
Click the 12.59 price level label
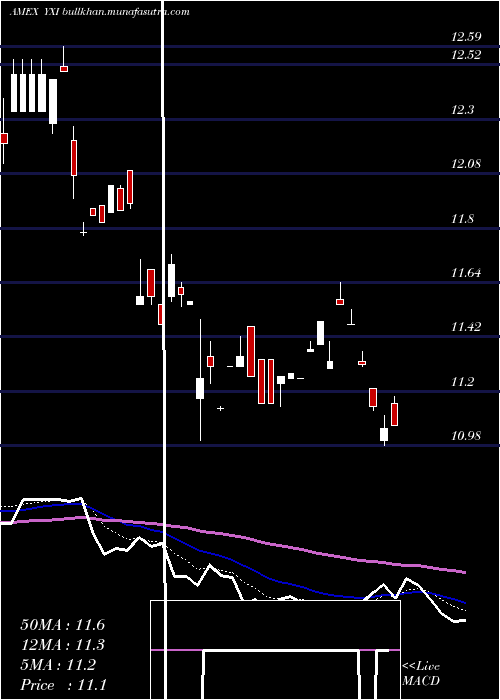pyautogui.click(x=466, y=37)
